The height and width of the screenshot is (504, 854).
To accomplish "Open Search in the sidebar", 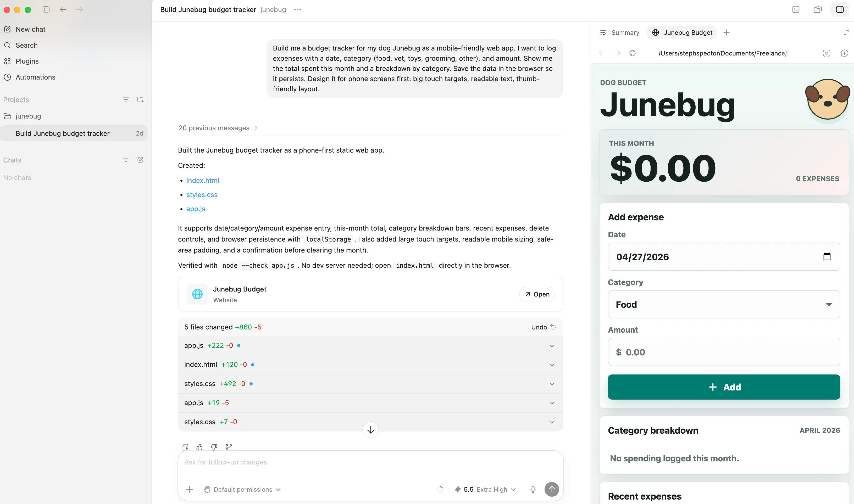I will [x=26, y=45].
